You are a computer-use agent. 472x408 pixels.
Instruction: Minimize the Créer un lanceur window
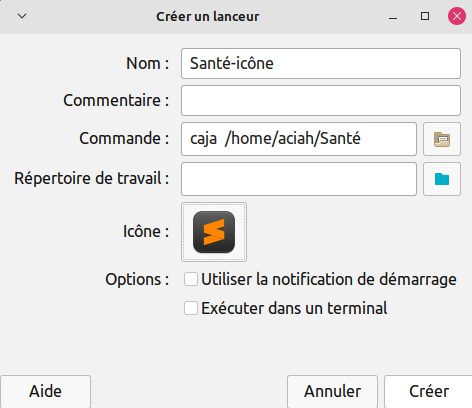393,16
